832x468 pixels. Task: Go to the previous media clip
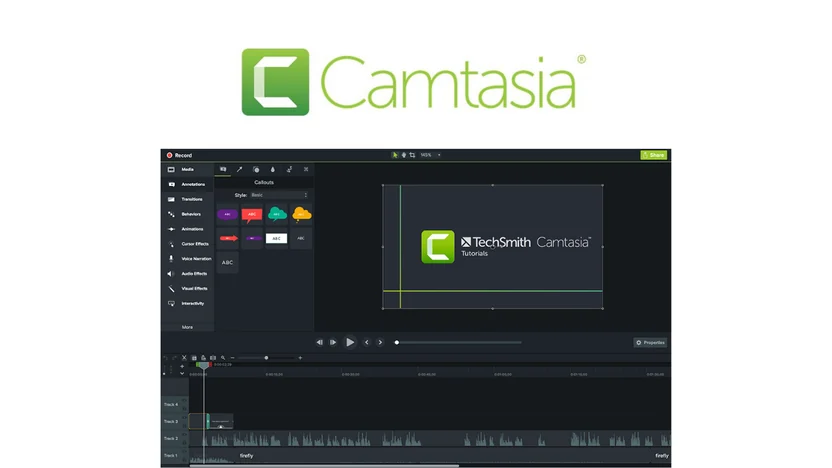click(367, 342)
